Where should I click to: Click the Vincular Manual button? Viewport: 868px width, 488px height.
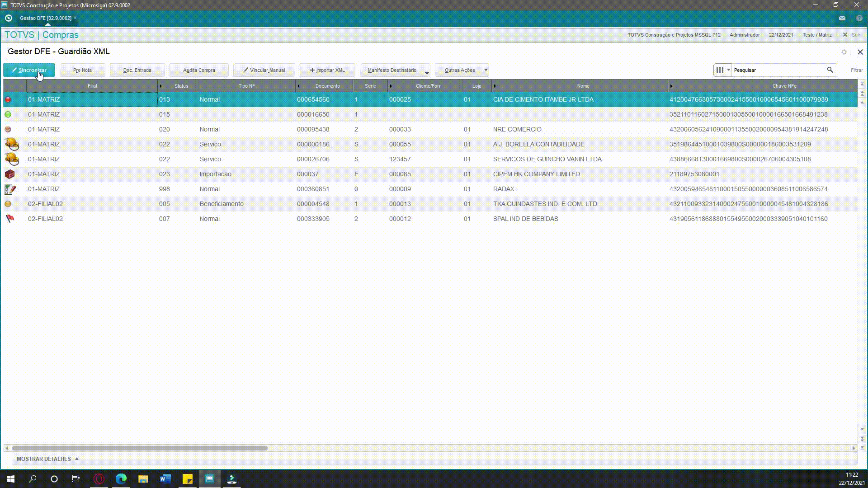(264, 70)
